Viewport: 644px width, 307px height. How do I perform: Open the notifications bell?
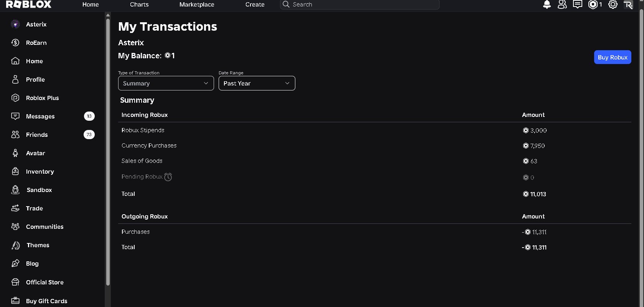(547, 5)
